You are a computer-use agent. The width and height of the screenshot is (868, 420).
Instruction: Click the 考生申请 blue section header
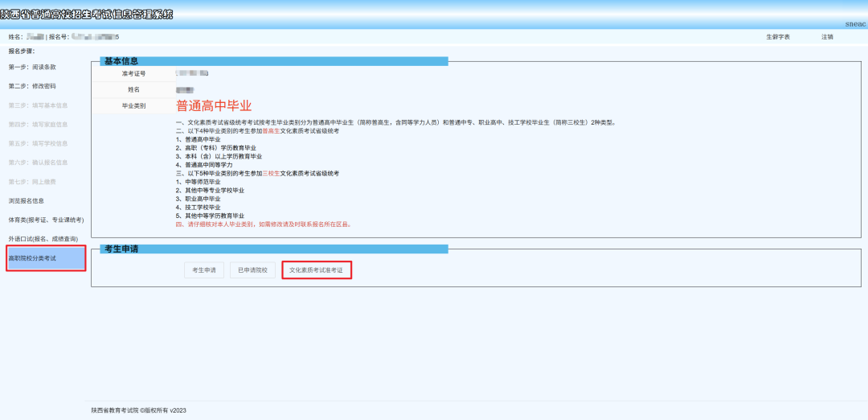point(274,249)
